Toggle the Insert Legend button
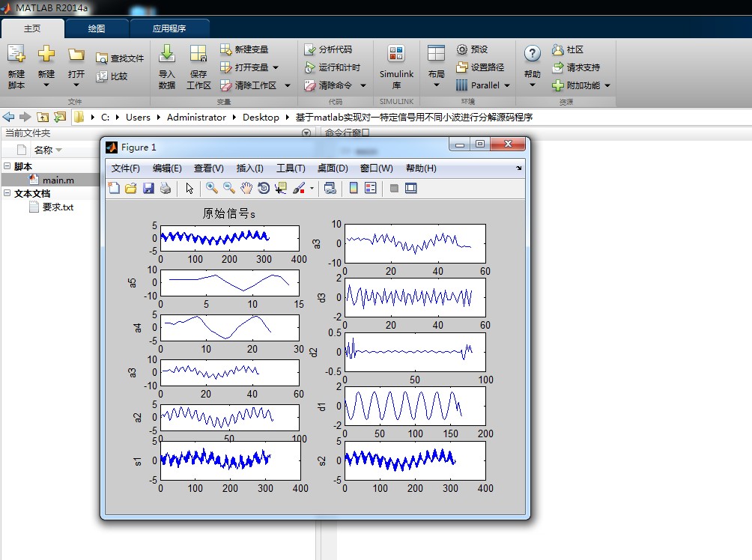Viewport: 752px width, 560px height. (371, 188)
